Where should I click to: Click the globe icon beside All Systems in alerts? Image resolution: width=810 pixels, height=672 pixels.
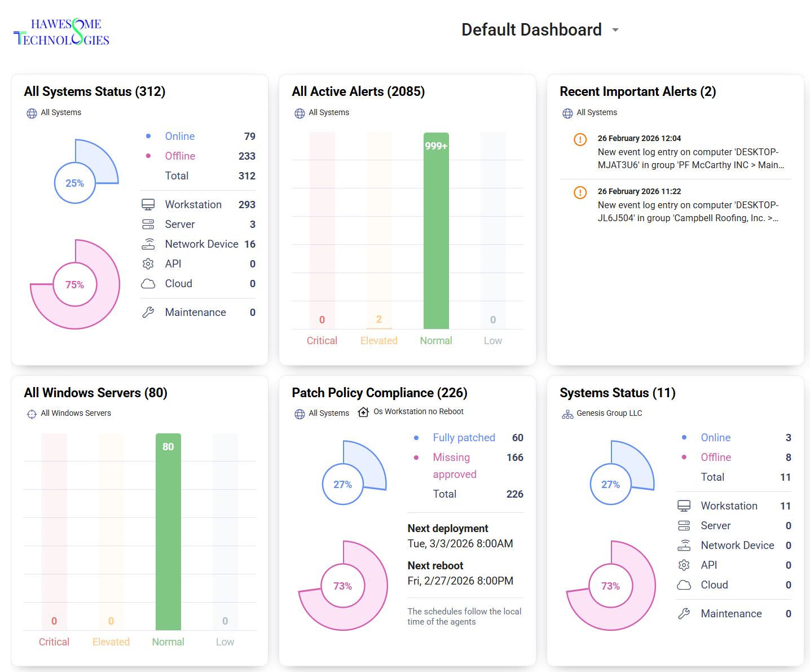point(299,113)
